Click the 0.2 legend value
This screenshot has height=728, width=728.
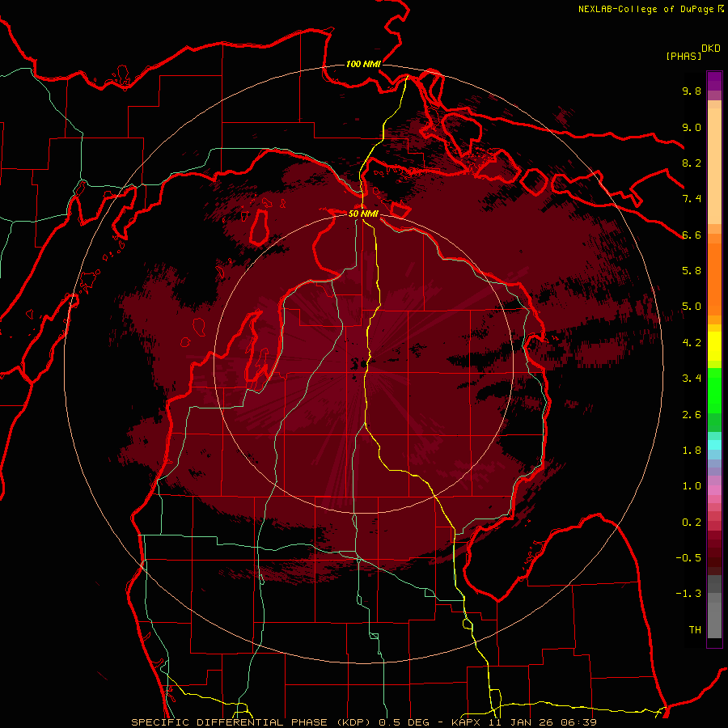pyautogui.click(x=692, y=523)
